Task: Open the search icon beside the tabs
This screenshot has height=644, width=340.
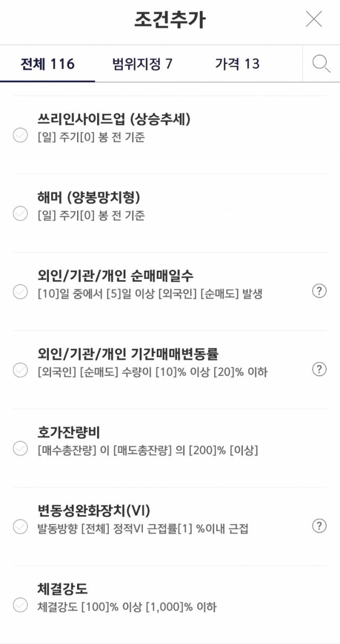Action: pyautogui.click(x=320, y=64)
